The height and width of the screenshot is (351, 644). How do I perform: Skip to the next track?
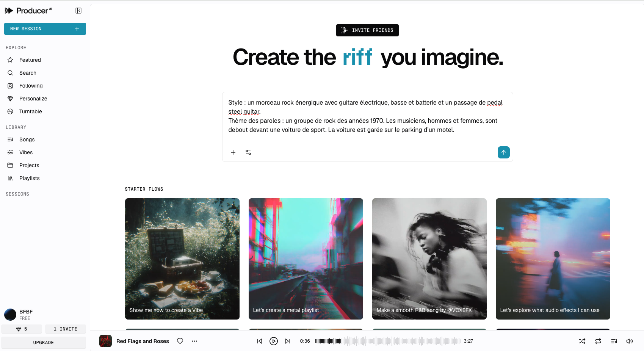pyautogui.click(x=288, y=341)
